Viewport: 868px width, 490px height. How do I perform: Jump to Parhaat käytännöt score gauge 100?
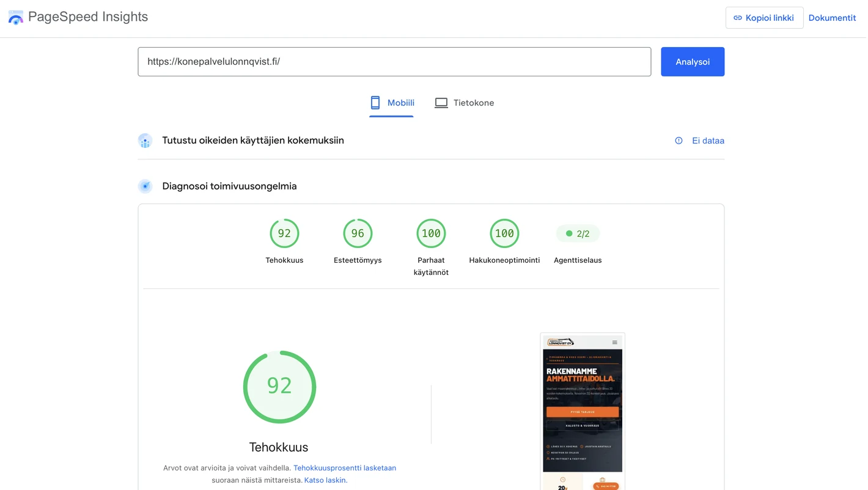tap(431, 233)
